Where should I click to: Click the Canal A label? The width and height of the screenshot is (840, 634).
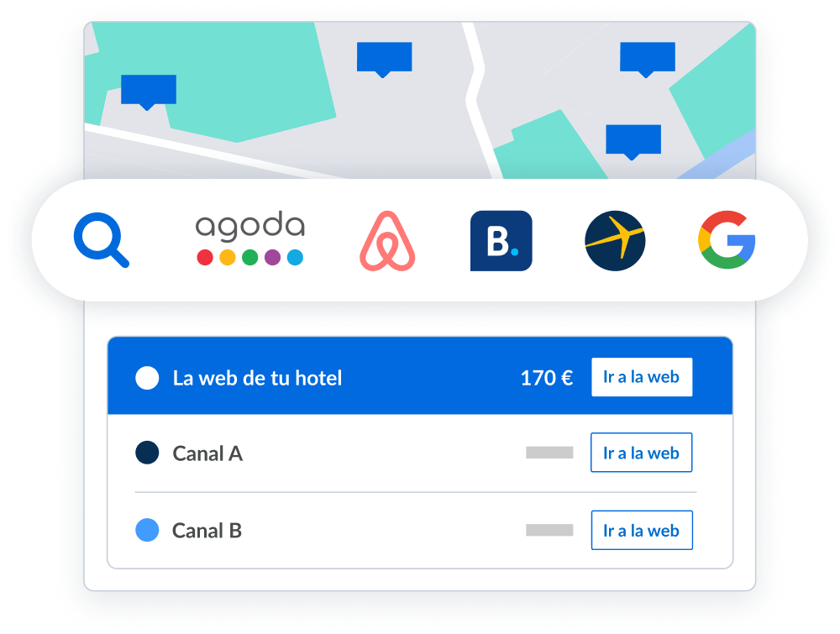click(x=207, y=453)
